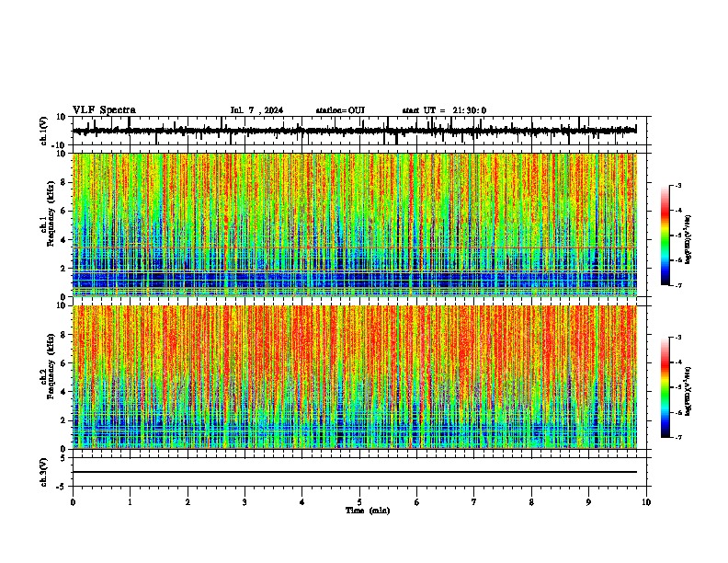Viewport: 728px width, 563px height.
Task: Click the '-7' label below ch.2 colorbar
Action: 678,437
